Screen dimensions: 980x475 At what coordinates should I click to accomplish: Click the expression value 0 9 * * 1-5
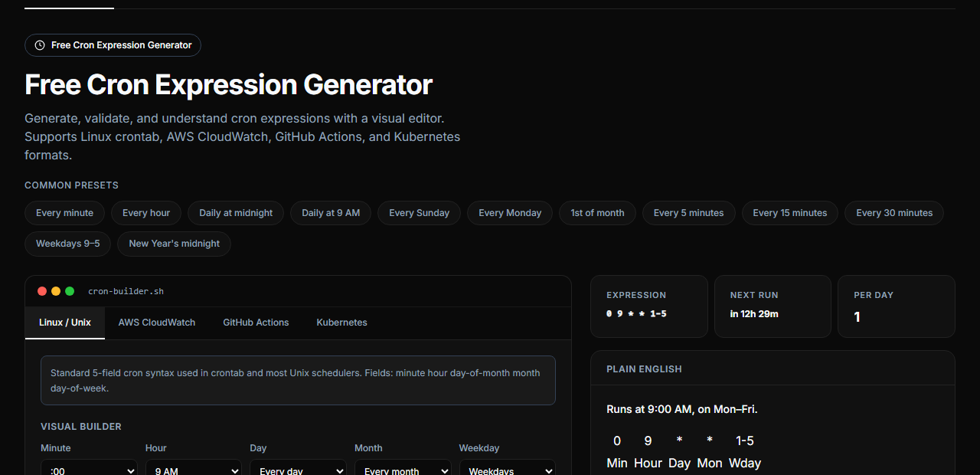click(x=636, y=314)
